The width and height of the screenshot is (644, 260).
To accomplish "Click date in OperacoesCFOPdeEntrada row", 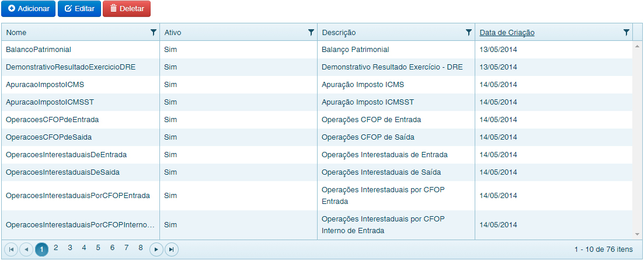I will pyautogui.click(x=498, y=120).
